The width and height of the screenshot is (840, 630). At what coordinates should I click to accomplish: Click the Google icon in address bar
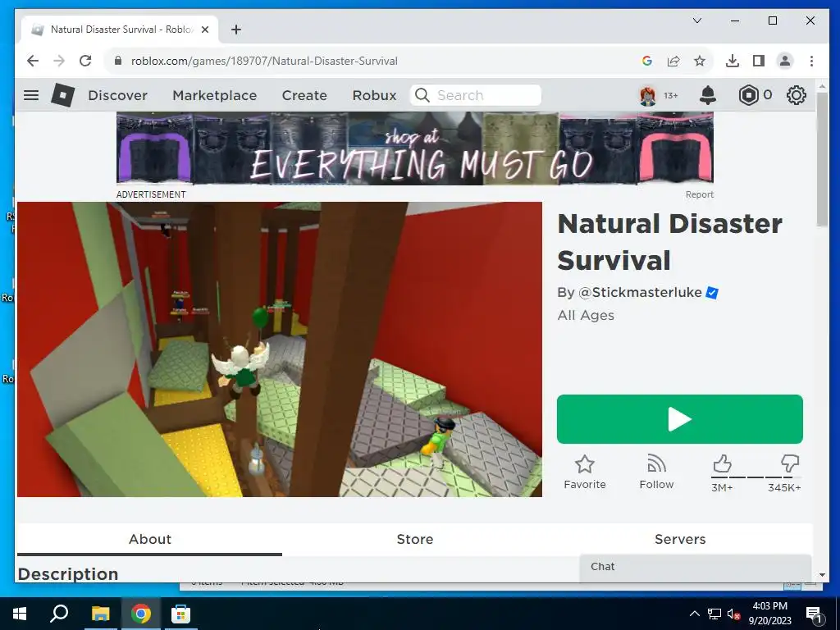click(646, 61)
